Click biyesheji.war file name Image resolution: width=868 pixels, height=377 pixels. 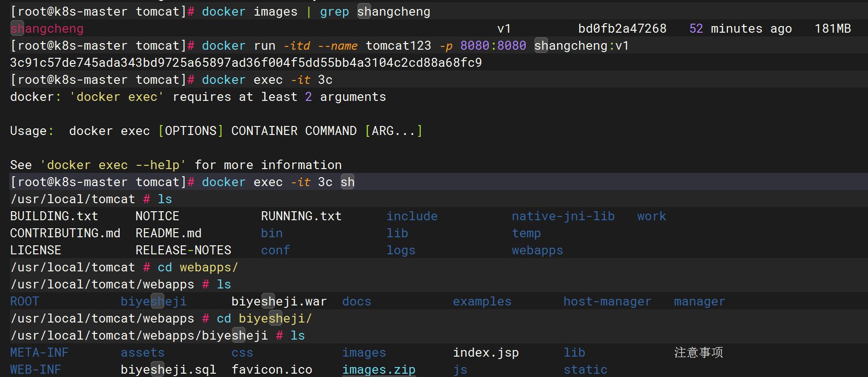(x=279, y=302)
